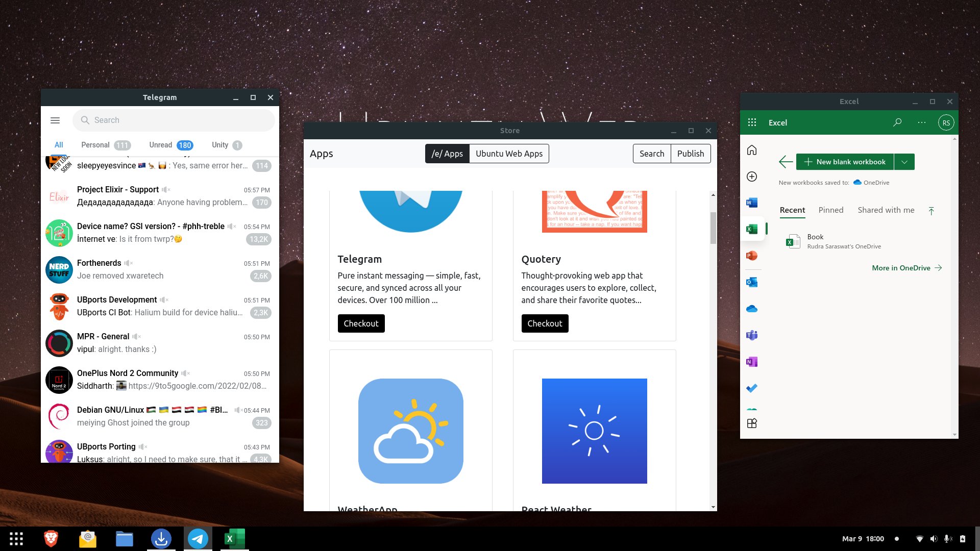This screenshot has height=551, width=980.
Task: Open the Excel more options ellipsis
Action: point(922,122)
